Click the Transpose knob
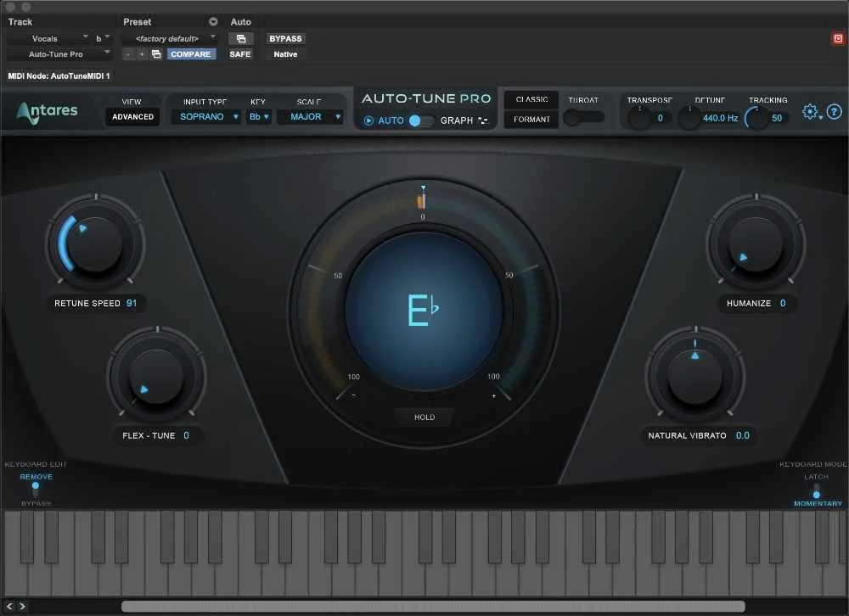The image size is (849, 616). pos(639,117)
